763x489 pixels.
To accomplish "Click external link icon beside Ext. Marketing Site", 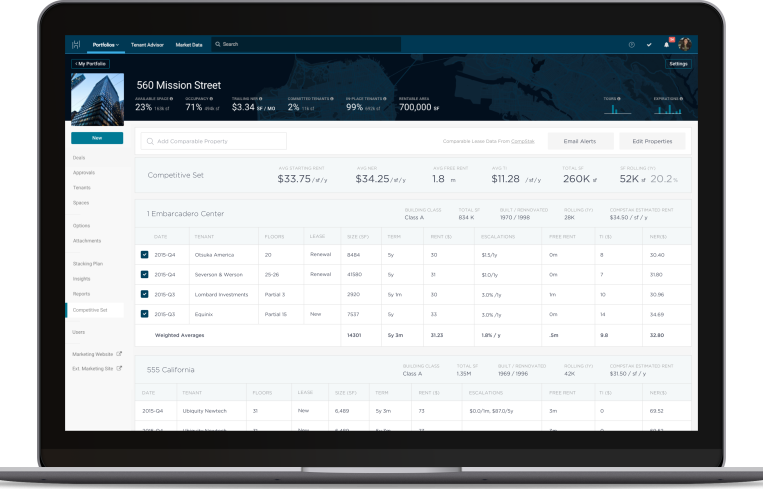I will [119, 368].
